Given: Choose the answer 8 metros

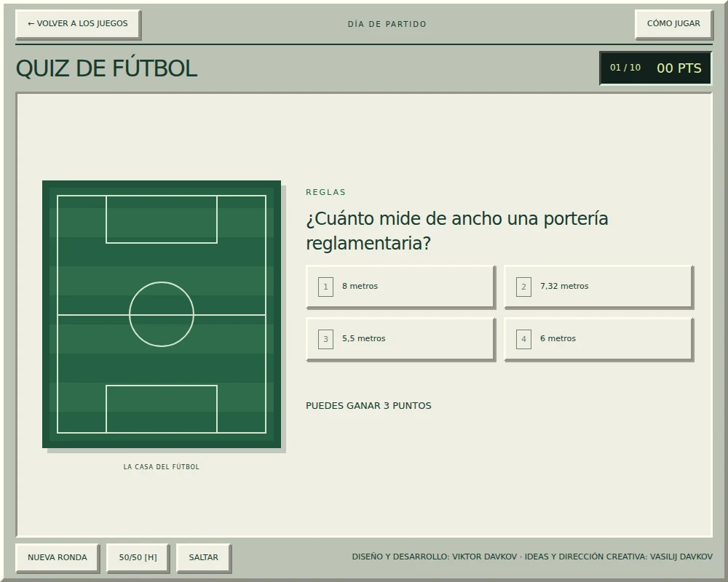Looking at the screenshot, I should click(x=400, y=287).
